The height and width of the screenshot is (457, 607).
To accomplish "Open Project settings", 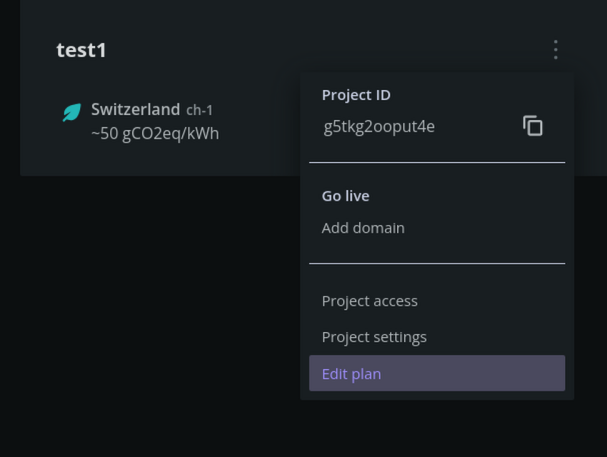I will click(x=374, y=337).
